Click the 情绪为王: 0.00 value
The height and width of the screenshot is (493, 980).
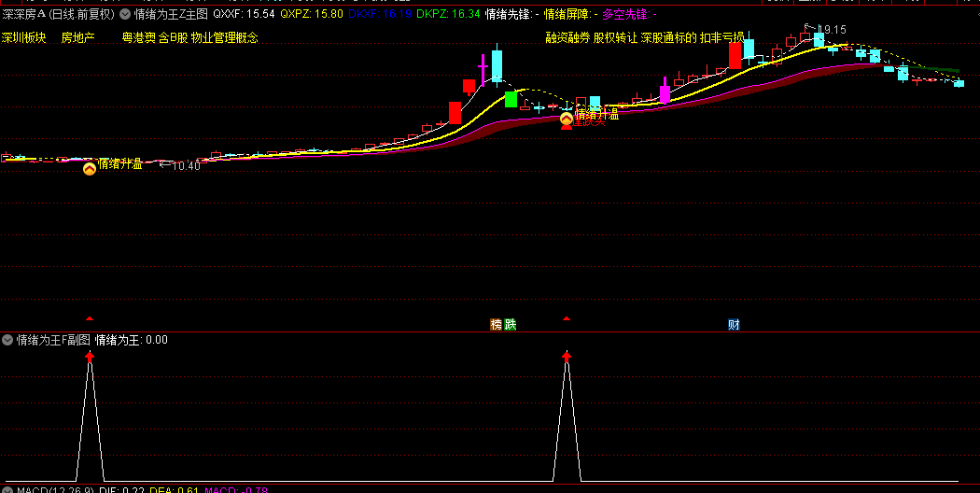[132, 341]
